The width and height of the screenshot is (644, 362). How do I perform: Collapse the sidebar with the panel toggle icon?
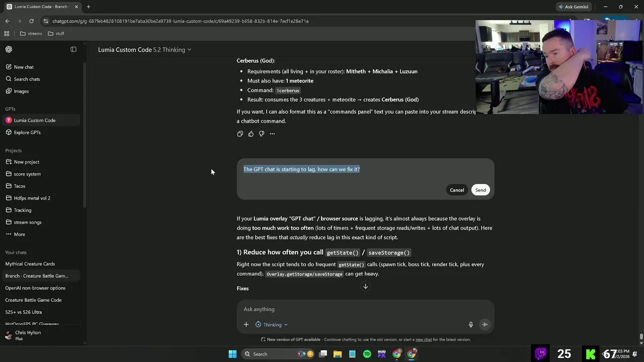[73, 49]
